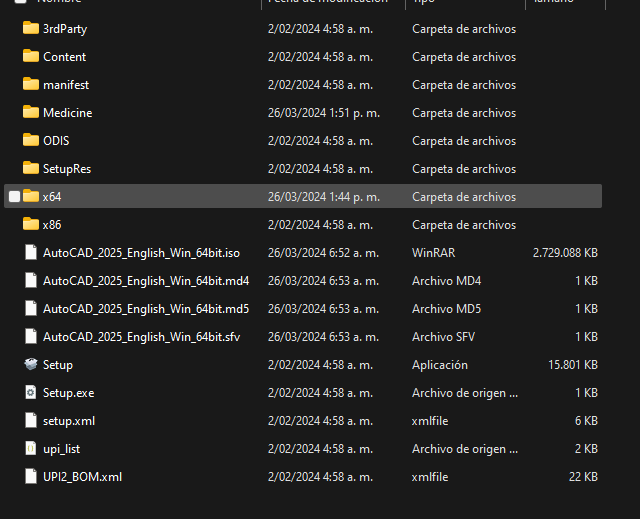Click the 3rdParty folder icon
This screenshot has height=519, width=640.
click(31, 29)
